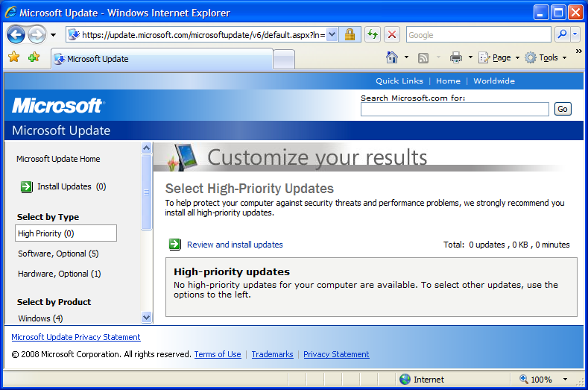Viewport: 588px width, 390px height.
Task: Click the sidebar scroll down arrow
Action: (x=146, y=318)
